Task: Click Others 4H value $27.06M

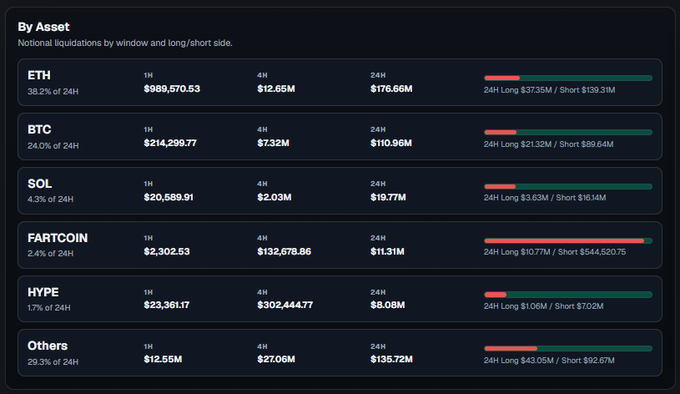Action: 276,359
